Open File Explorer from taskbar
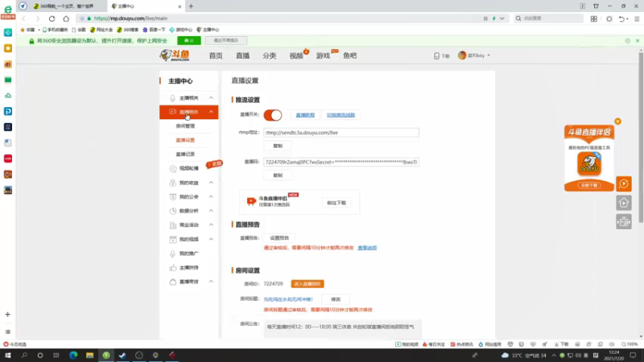 89,355
